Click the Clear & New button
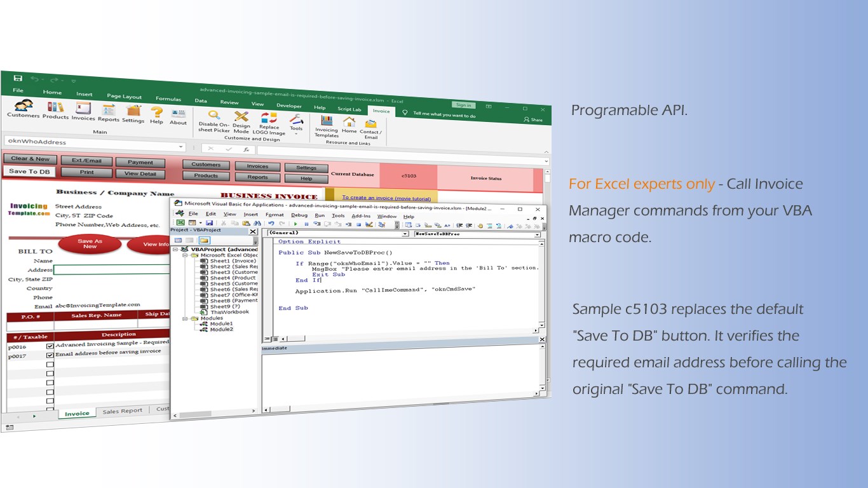The width and height of the screenshot is (868, 488). pyautogui.click(x=30, y=159)
